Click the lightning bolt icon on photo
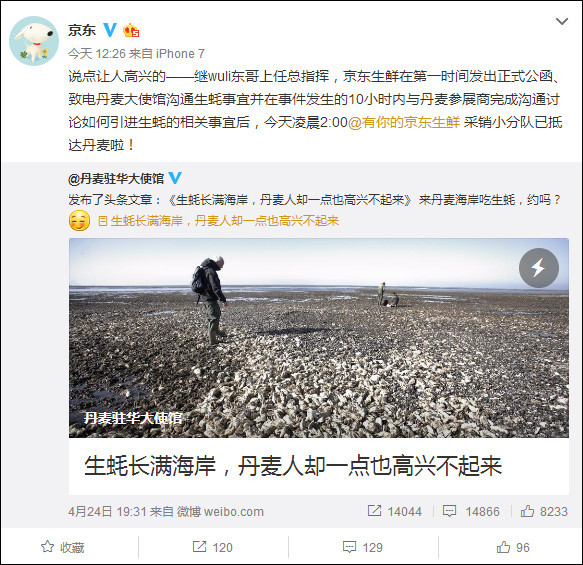 pos(538,268)
